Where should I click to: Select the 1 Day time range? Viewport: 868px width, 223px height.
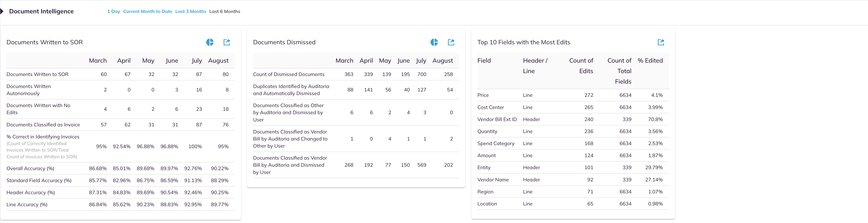point(114,11)
